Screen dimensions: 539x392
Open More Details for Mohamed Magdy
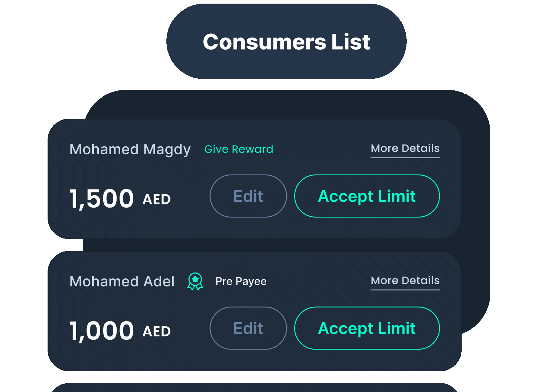point(405,148)
